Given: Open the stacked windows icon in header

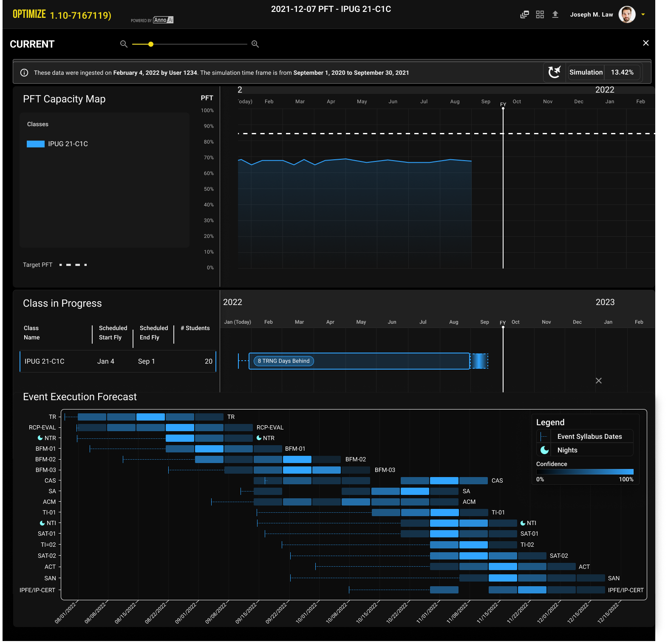Looking at the screenshot, I should point(524,14).
